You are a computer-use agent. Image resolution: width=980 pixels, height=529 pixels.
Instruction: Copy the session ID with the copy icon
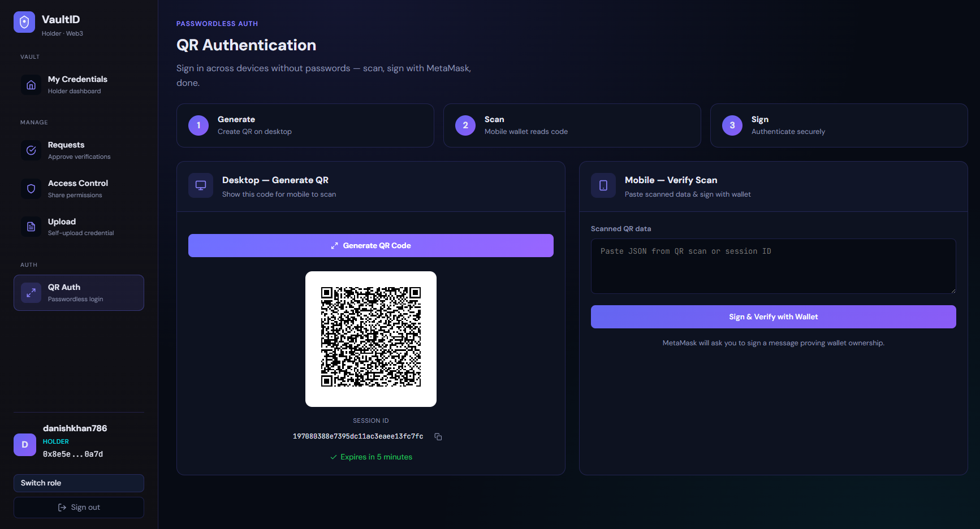coord(438,436)
